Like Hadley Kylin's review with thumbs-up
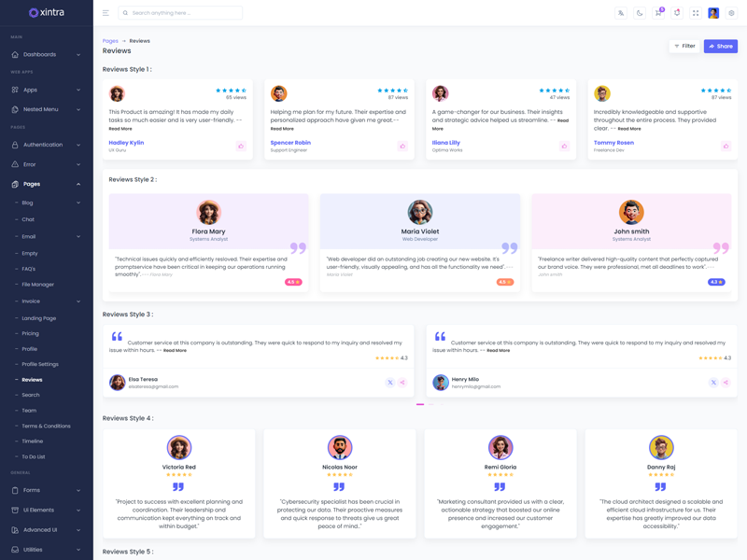The width and height of the screenshot is (747, 560). coord(241,146)
